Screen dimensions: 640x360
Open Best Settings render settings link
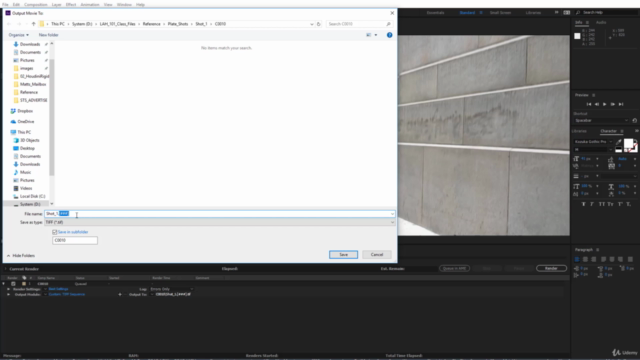pyautogui.click(x=58, y=289)
